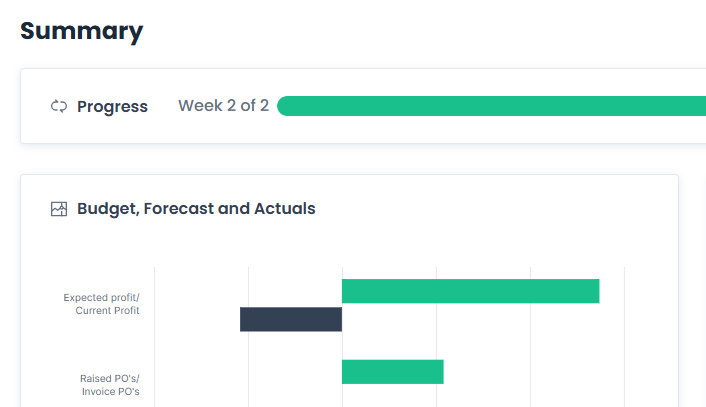Click the Invoice PO's axis label

point(110,392)
